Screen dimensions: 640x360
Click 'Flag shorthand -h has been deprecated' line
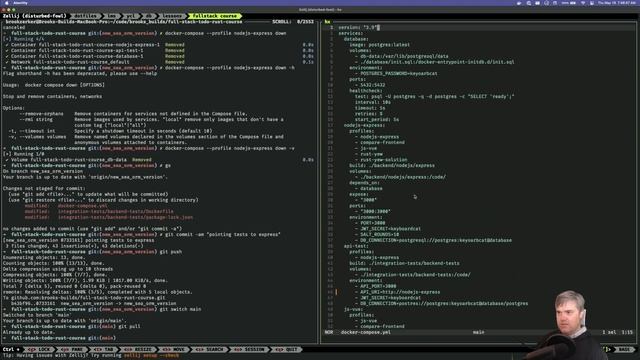click(80, 73)
